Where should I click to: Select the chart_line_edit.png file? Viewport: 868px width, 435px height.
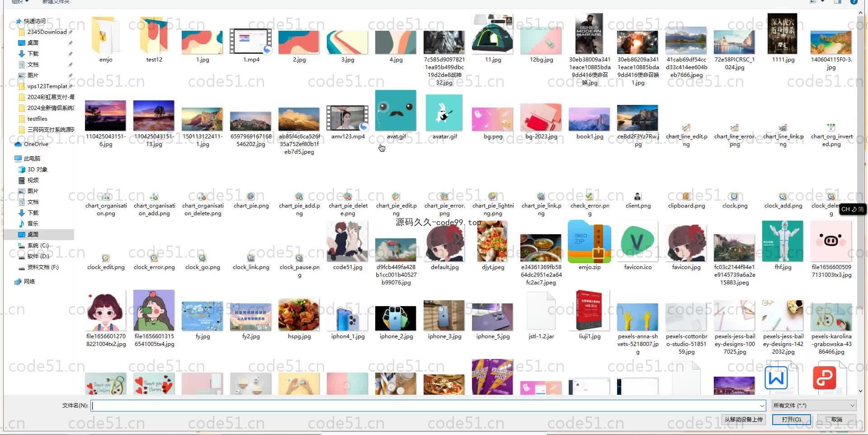pyautogui.click(x=686, y=128)
